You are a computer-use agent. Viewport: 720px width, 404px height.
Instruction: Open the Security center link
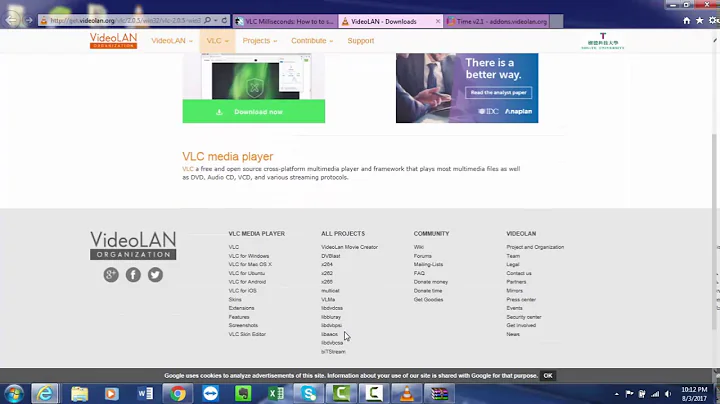(524, 317)
